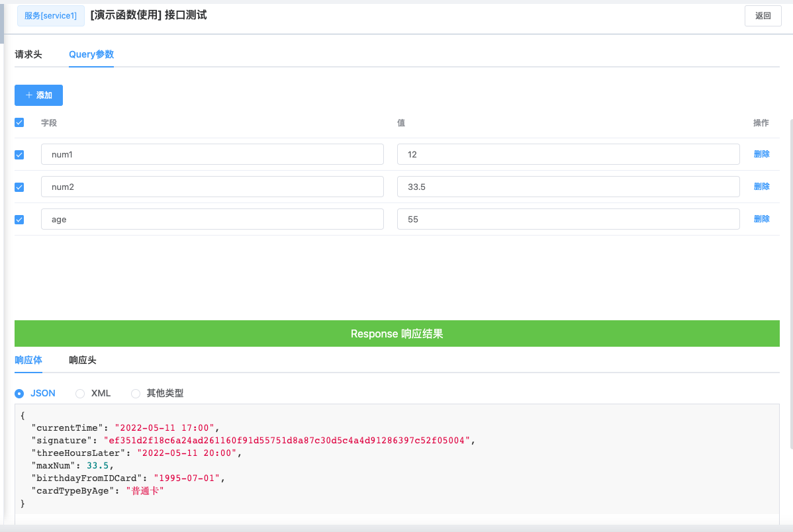Delete the num1 parameter row
The width and height of the screenshot is (793, 532).
pos(761,154)
